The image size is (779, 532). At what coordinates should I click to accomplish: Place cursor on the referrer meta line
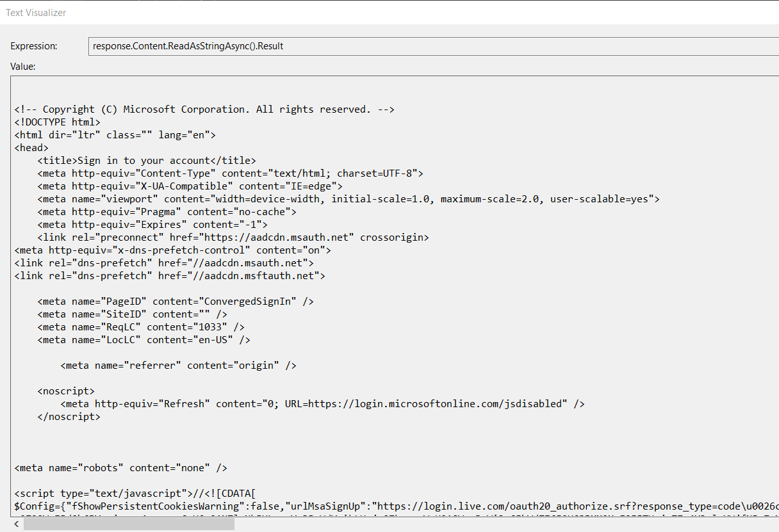[x=178, y=366]
